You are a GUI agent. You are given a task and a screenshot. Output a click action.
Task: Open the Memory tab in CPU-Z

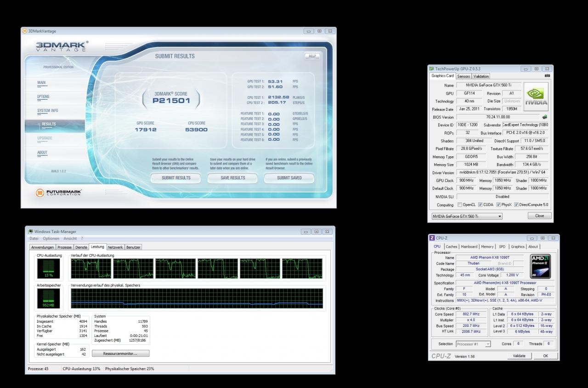[487, 247]
